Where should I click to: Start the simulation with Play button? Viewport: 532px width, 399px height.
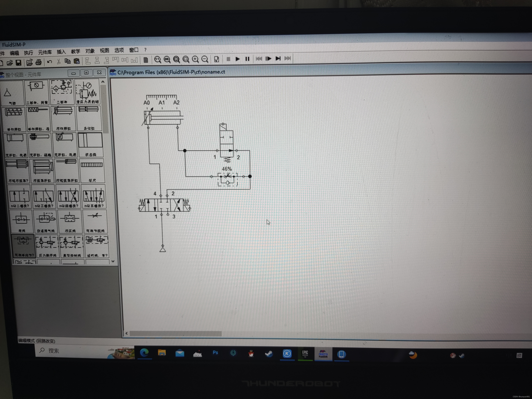tap(238, 59)
